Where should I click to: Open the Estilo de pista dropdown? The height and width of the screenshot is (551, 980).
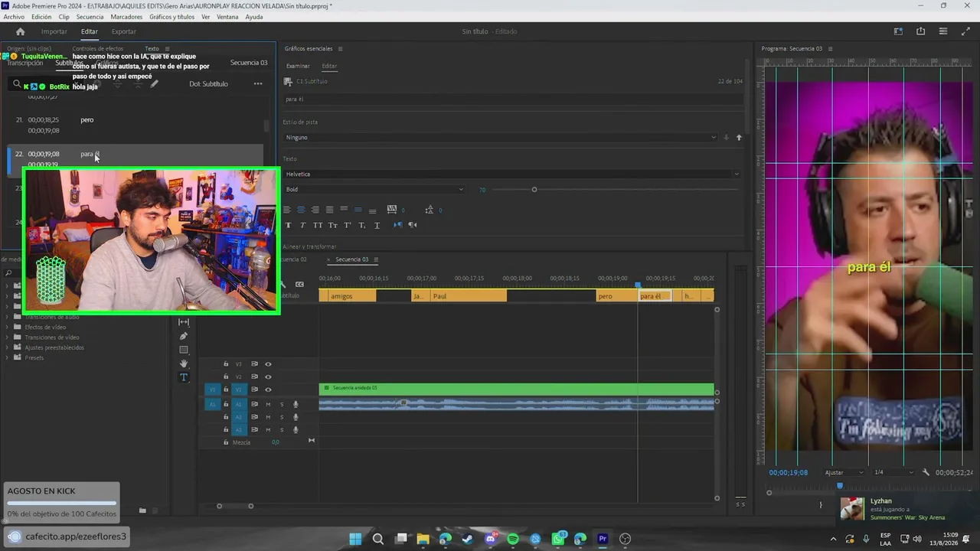click(501, 138)
